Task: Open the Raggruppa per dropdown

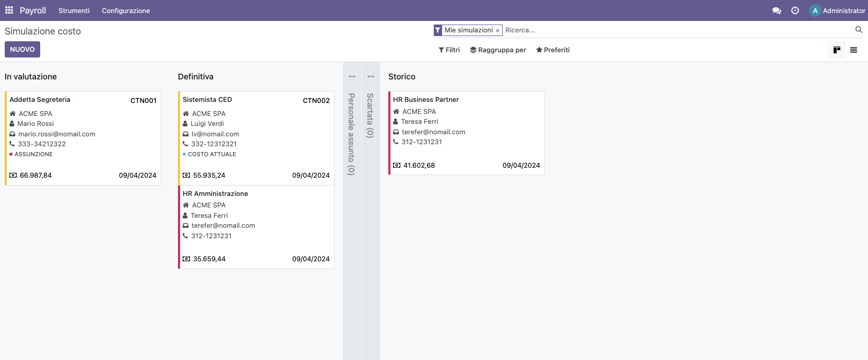Action: tap(498, 50)
